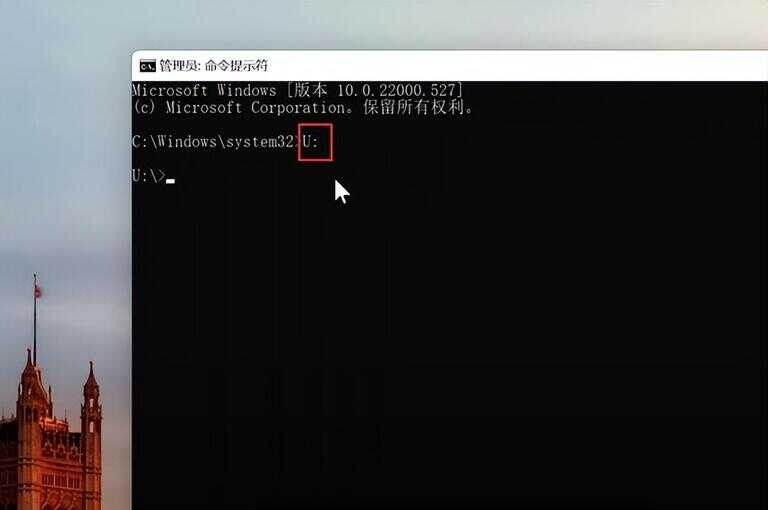Click the empty title bar area

514,65
